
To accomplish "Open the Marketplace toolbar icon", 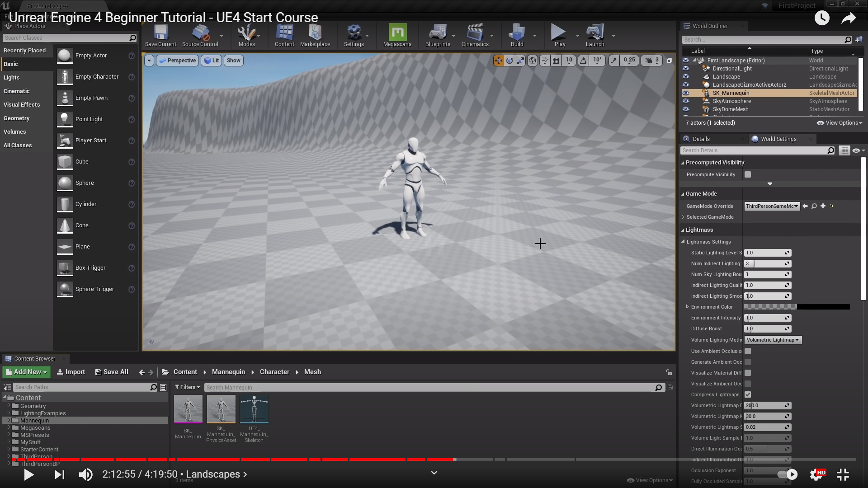I will [x=315, y=35].
